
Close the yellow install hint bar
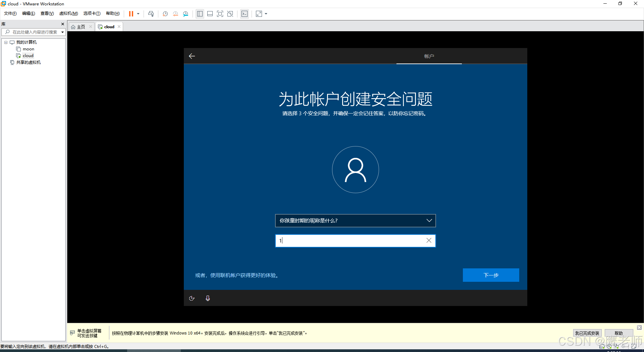[x=639, y=327]
